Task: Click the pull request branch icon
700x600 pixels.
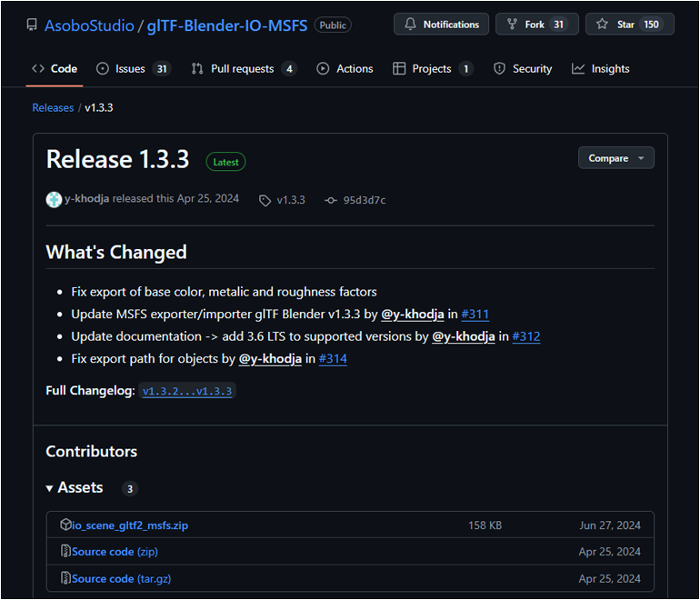Action: click(x=197, y=69)
